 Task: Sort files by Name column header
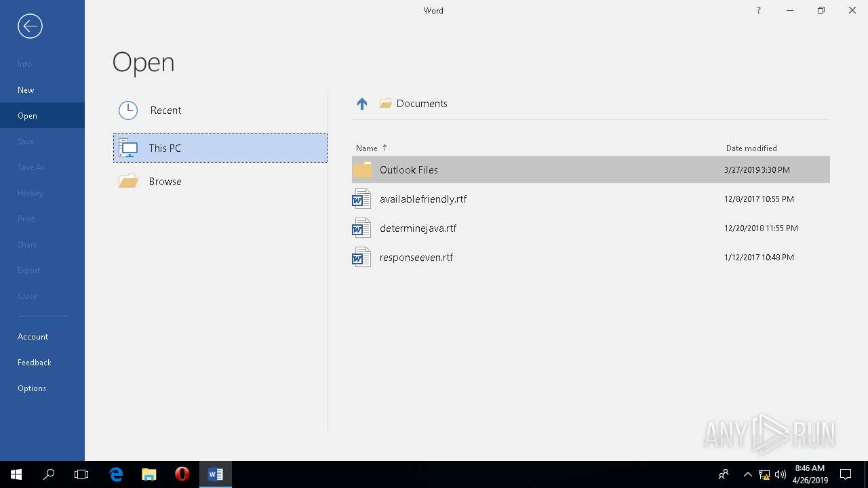pos(367,148)
